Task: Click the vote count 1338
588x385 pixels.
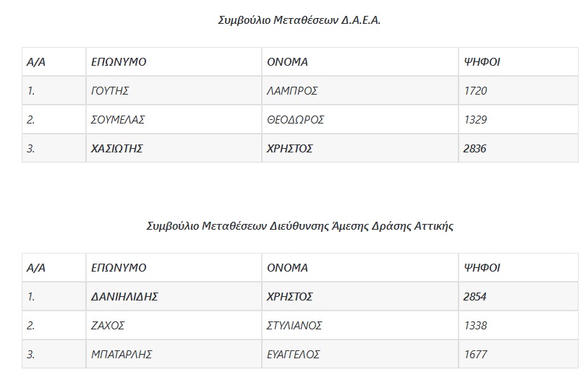Action: pyautogui.click(x=475, y=326)
